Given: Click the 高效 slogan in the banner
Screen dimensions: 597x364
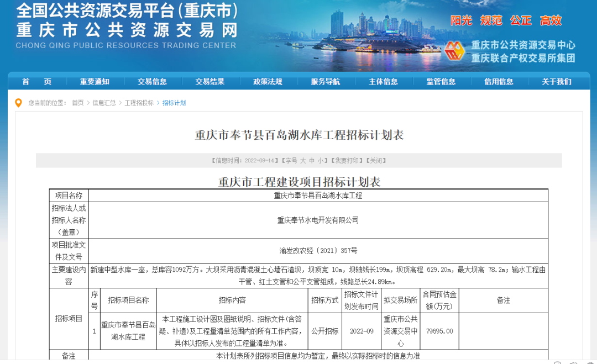Looking at the screenshot, I should (x=551, y=20).
